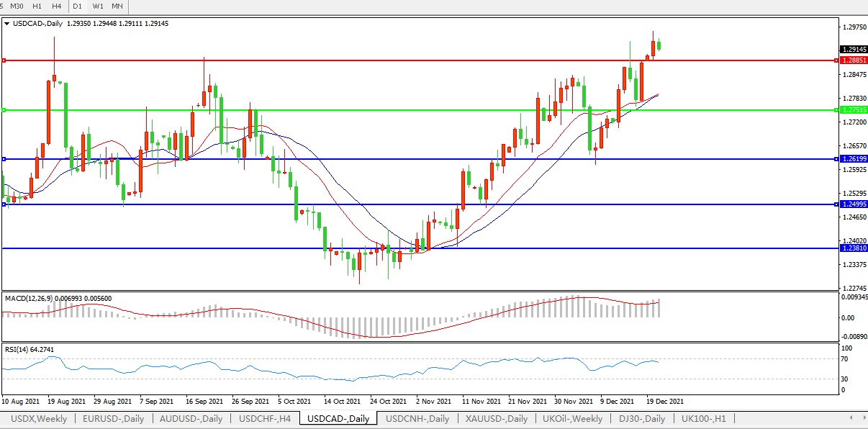Click the green line left anchor handle
This screenshot has width=868, height=429.
coord(4,110)
